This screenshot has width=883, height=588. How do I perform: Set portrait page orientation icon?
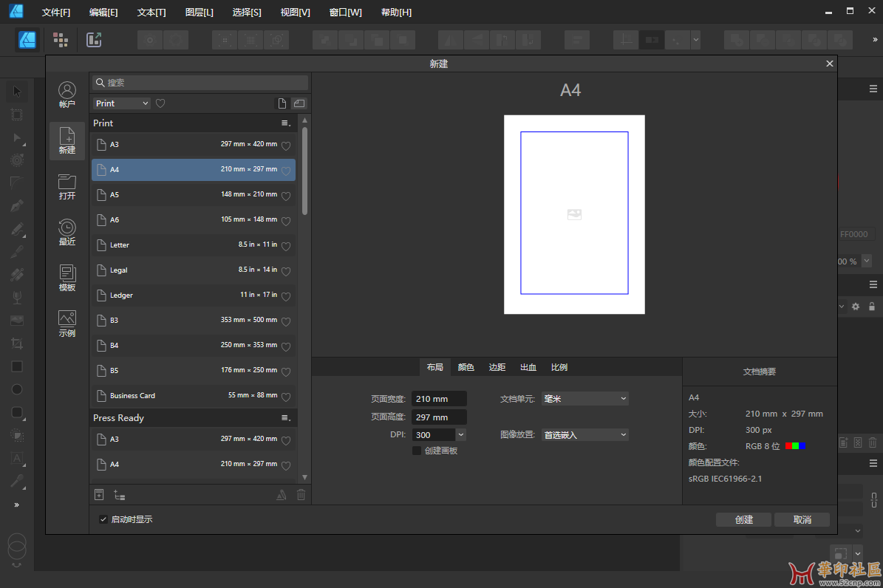pyautogui.click(x=282, y=103)
